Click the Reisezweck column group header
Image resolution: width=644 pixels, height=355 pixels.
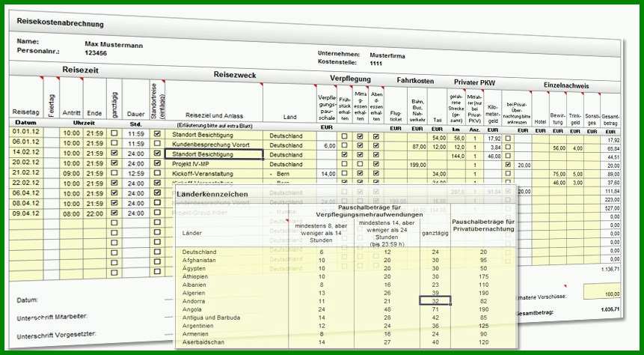235,76
